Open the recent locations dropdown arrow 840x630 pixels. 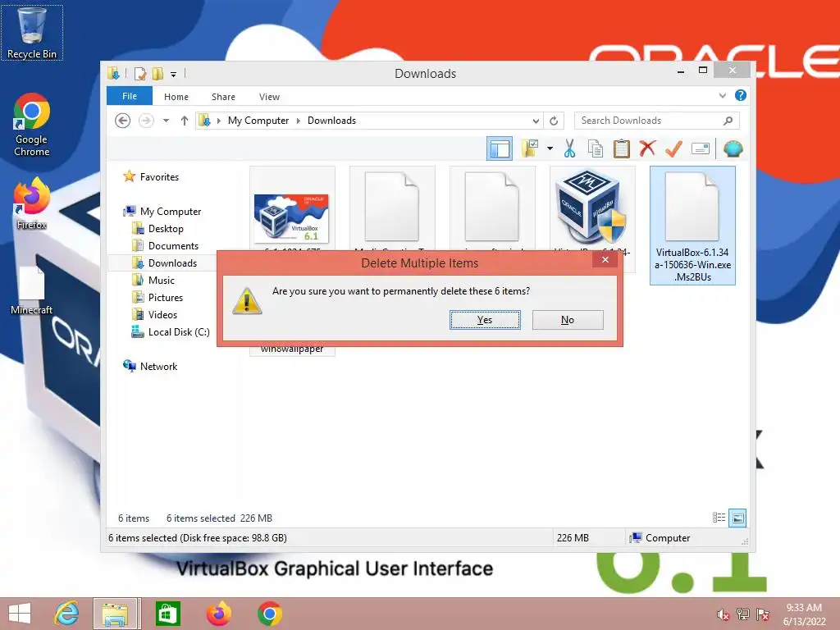[x=166, y=121]
